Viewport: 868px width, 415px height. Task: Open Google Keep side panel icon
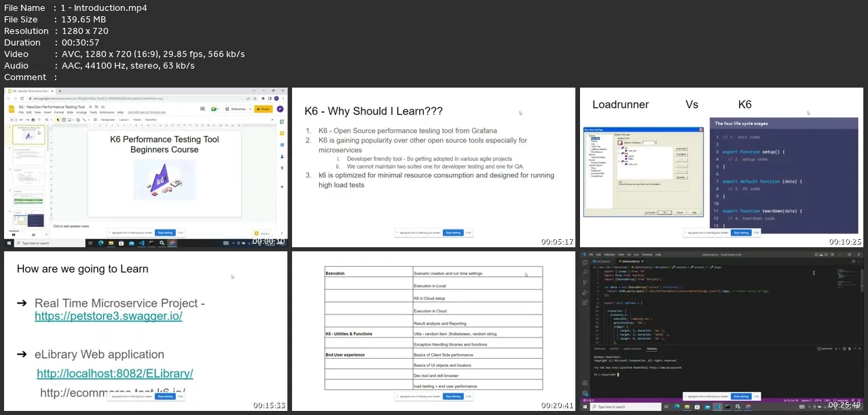[282, 133]
